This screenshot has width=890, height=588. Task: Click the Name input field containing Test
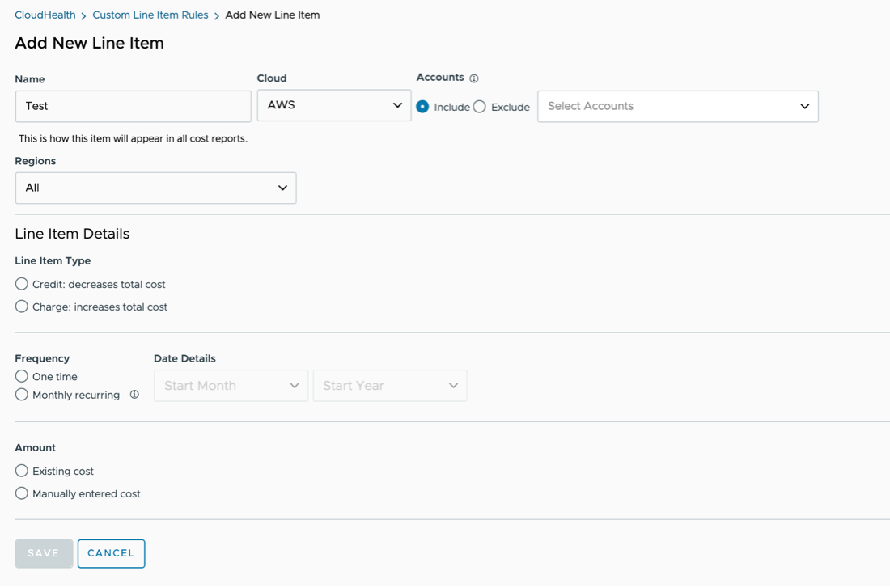coord(133,106)
